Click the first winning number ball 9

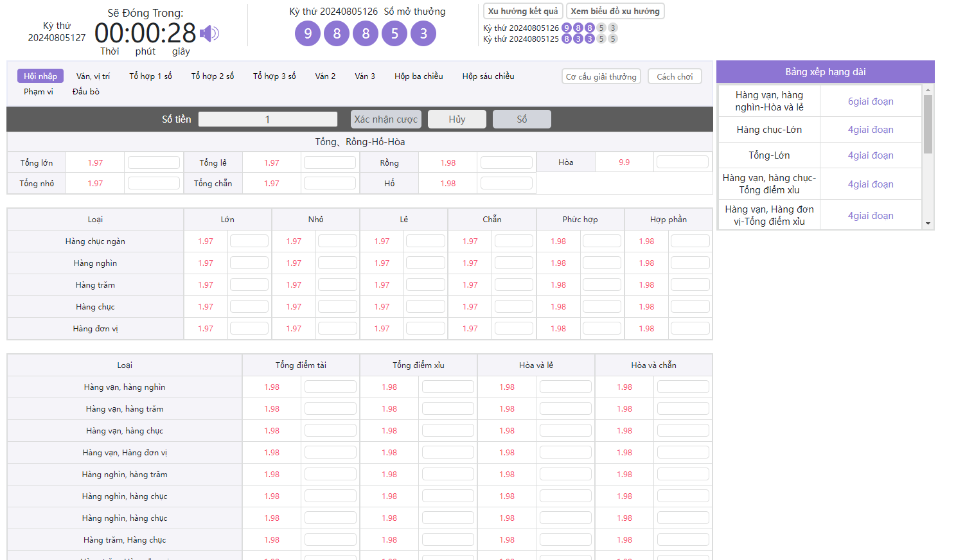pos(308,33)
